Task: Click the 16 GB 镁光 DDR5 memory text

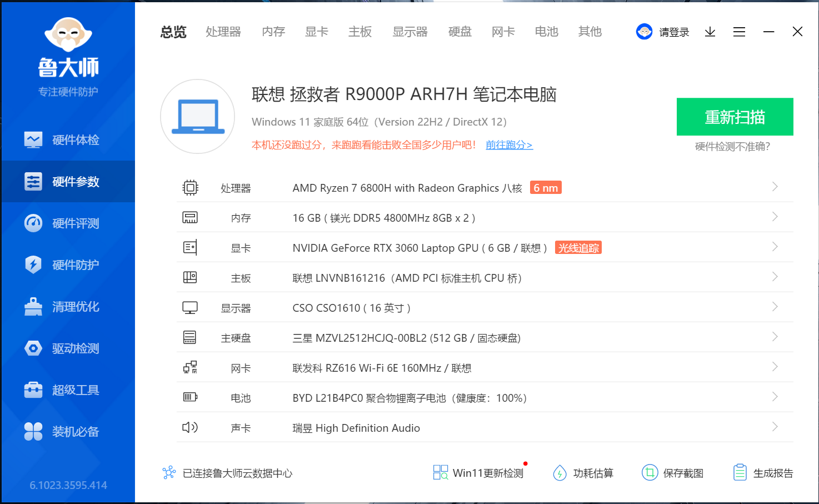Action: point(384,218)
